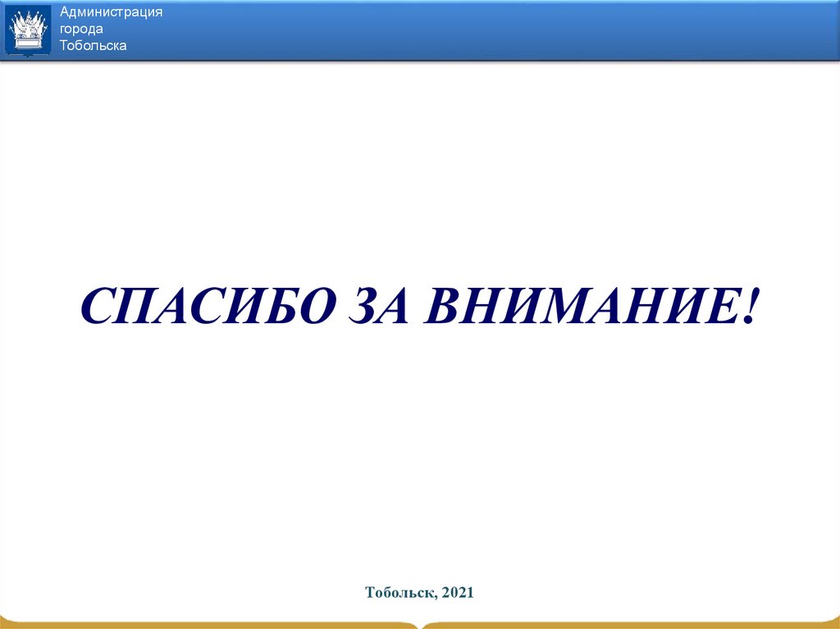The image size is (840, 629).
Task: Click the Tobolsk coat of arms emblem
Action: (x=29, y=30)
